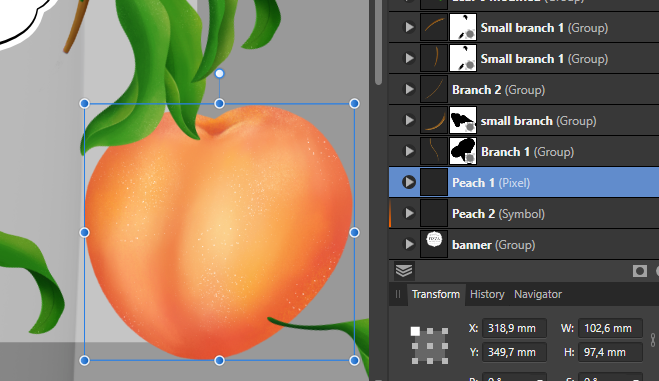
Task: Click the bottom-left selection handle on canvas
Action: pyautogui.click(x=84, y=360)
